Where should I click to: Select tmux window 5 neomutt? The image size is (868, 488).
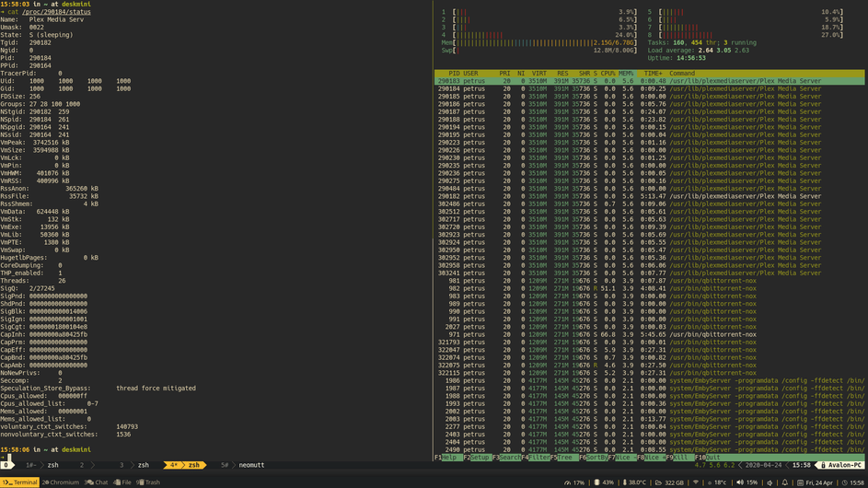click(242, 465)
